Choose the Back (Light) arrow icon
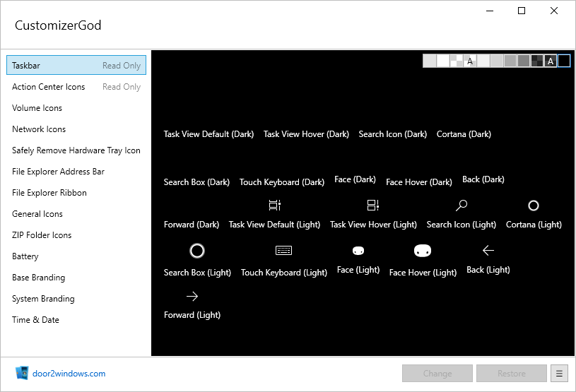The image size is (576, 392). click(x=488, y=250)
